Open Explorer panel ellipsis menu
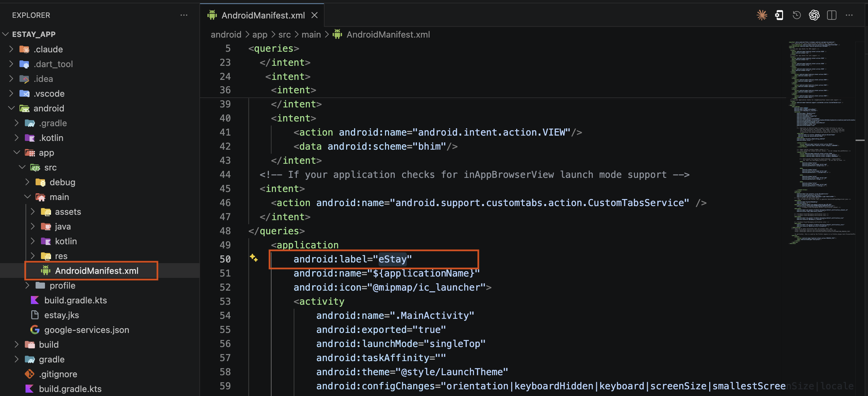Viewport: 868px width, 396px height. click(184, 15)
